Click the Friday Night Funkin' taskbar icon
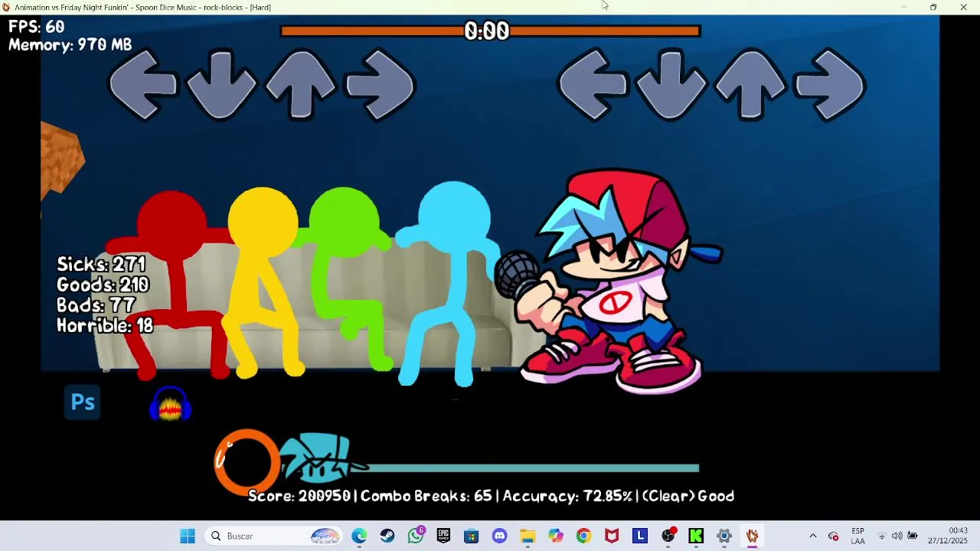Viewport: 980px width, 551px height. (753, 536)
